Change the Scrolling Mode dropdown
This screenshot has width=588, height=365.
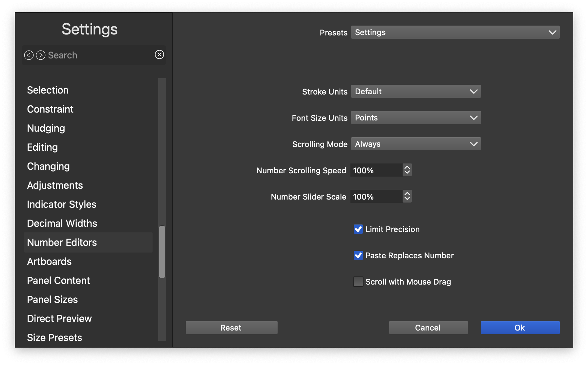point(416,144)
